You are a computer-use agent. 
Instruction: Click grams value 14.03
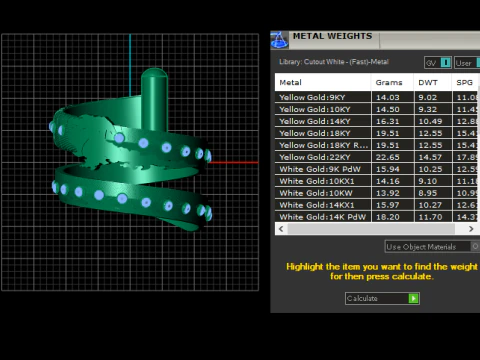pyautogui.click(x=388, y=97)
